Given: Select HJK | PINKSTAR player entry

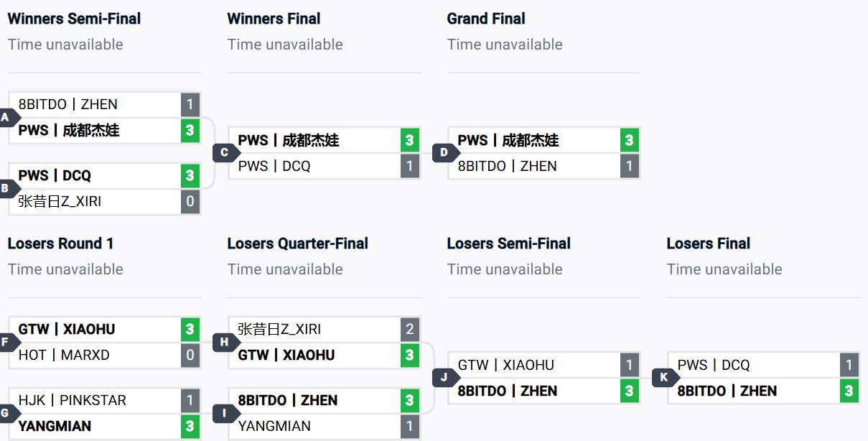Looking at the screenshot, I should point(72,400).
